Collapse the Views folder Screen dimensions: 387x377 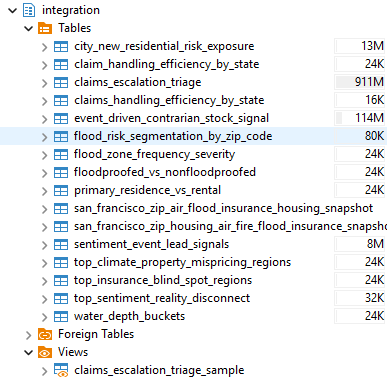click(x=29, y=352)
